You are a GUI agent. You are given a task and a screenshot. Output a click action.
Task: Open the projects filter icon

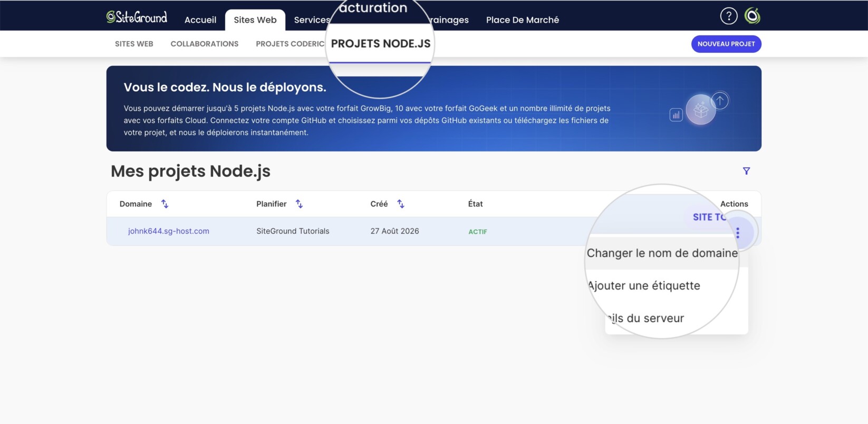746,171
